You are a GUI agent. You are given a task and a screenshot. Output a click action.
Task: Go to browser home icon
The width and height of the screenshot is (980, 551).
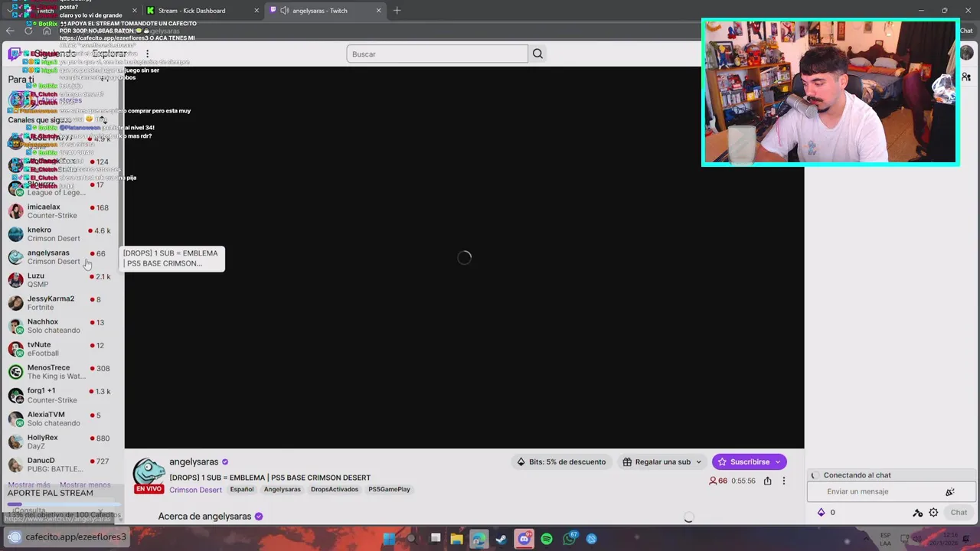47,31
